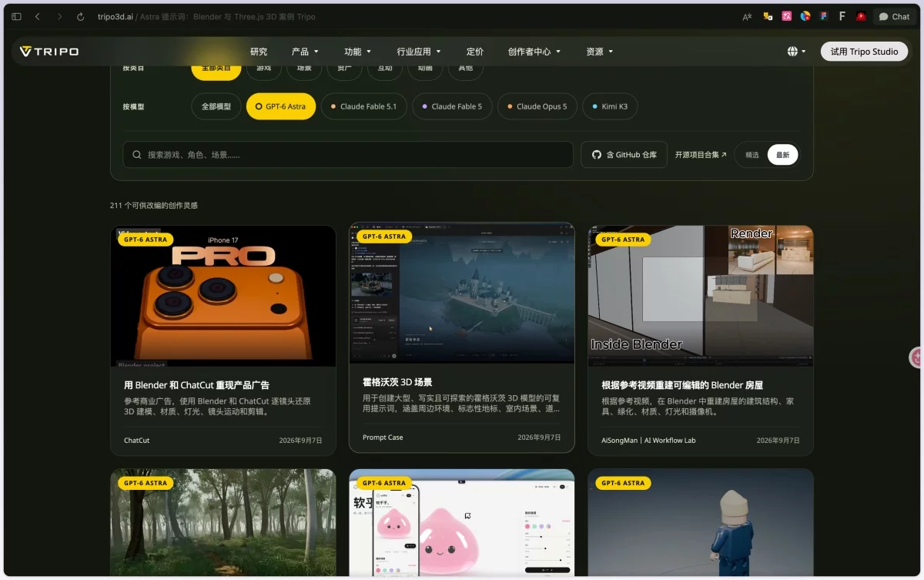
Task: Select the Kimi K3 filter chip
Action: tap(610, 106)
